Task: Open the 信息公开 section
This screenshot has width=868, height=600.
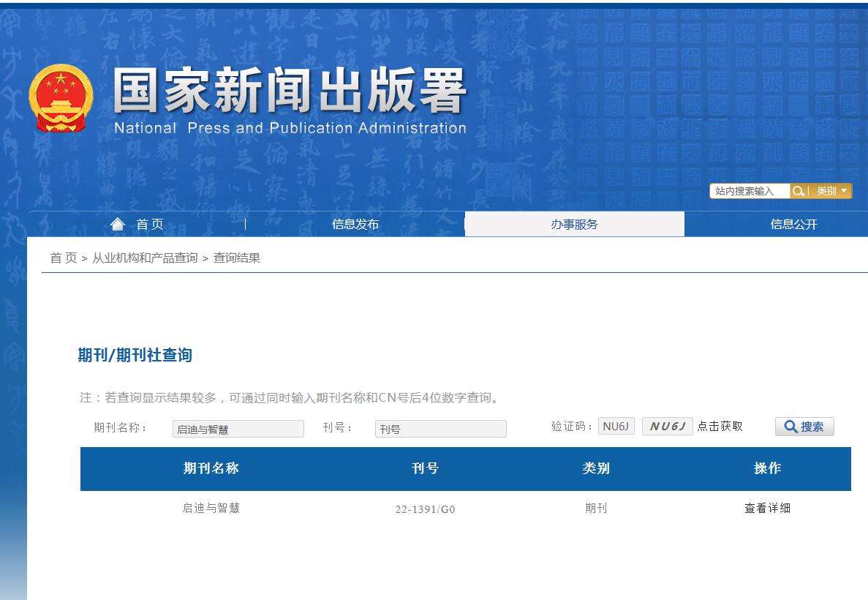Action: coord(792,224)
